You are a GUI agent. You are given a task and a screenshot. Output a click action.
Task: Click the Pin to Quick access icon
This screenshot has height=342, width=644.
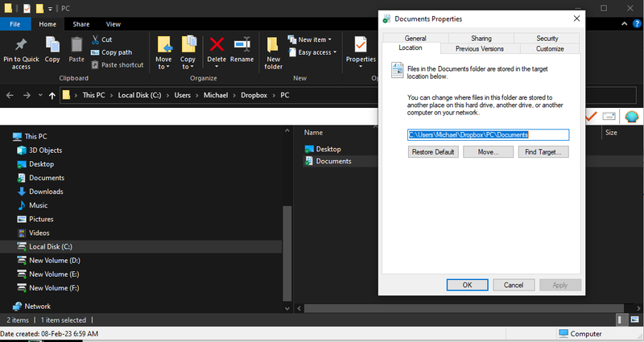[x=21, y=45]
